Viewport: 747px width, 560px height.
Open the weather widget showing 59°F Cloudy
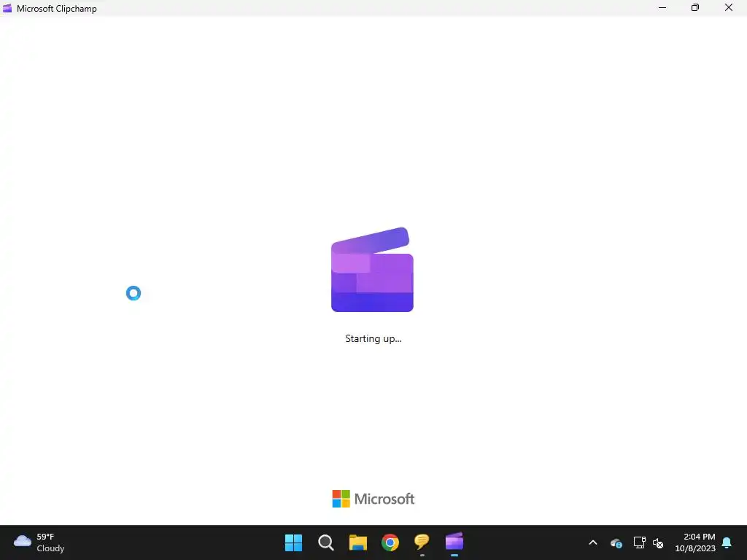[39, 542]
